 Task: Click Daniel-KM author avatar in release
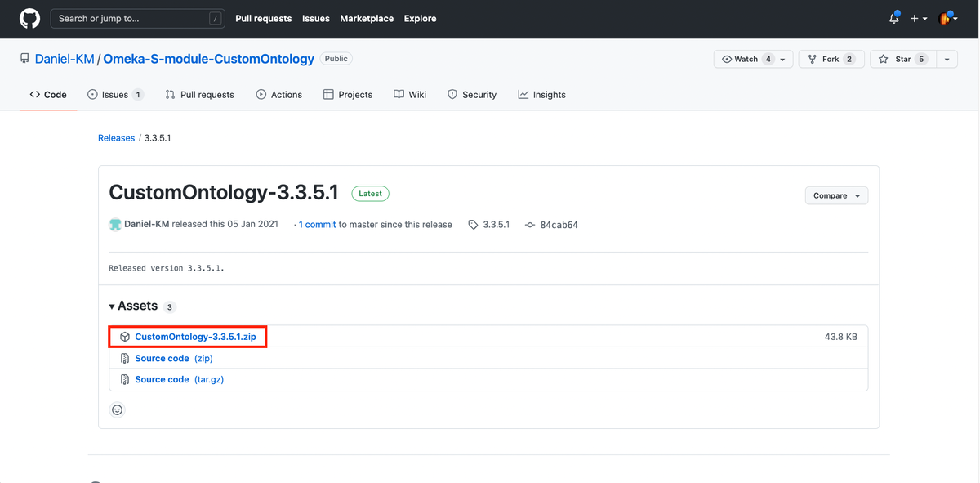115,224
